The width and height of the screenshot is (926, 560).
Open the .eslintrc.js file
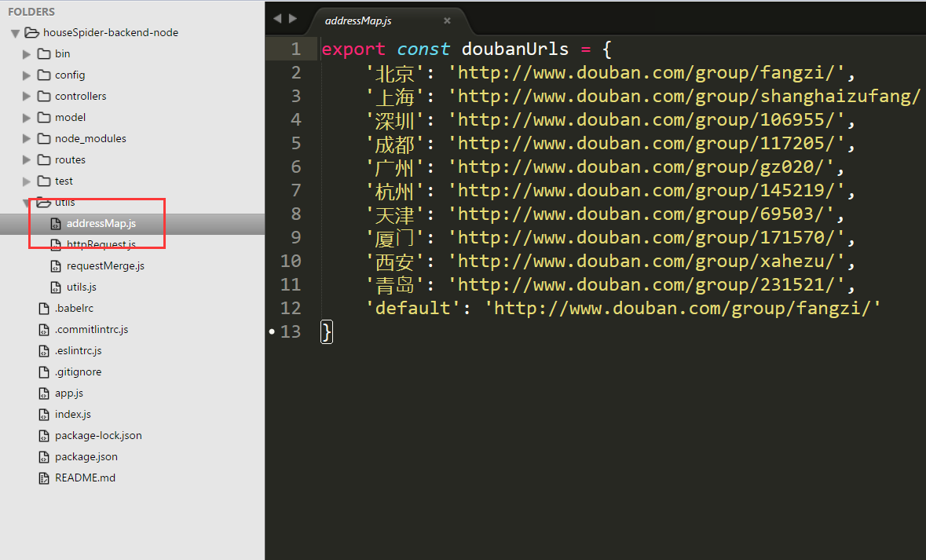click(x=78, y=351)
